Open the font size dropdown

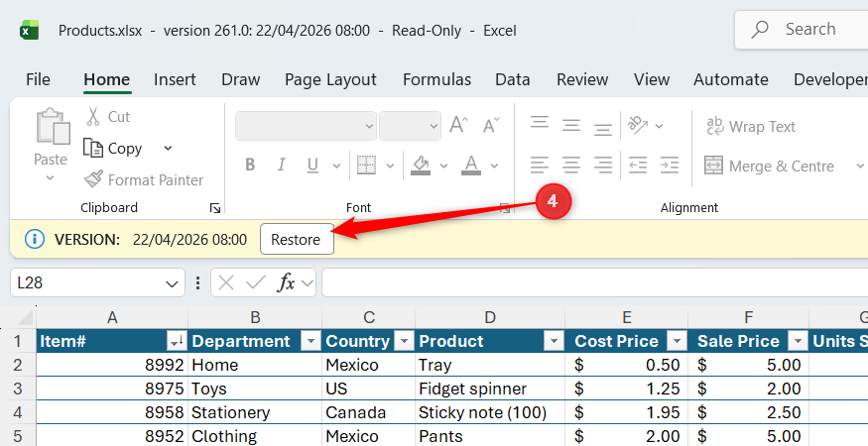point(434,126)
